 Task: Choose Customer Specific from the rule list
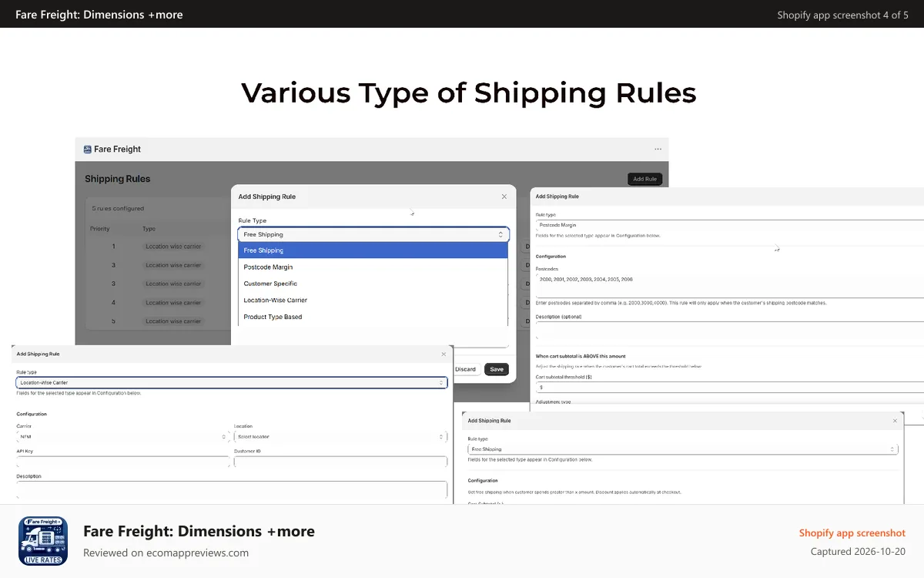click(x=373, y=284)
